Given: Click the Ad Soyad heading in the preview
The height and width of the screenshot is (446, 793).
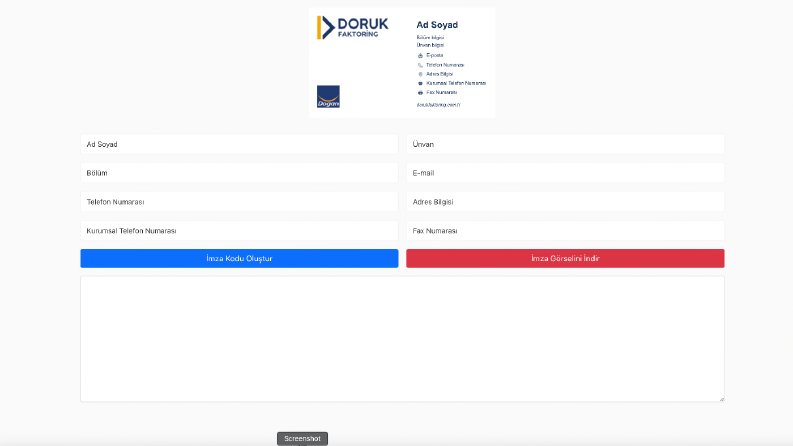Looking at the screenshot, I should tap(437, 25).
